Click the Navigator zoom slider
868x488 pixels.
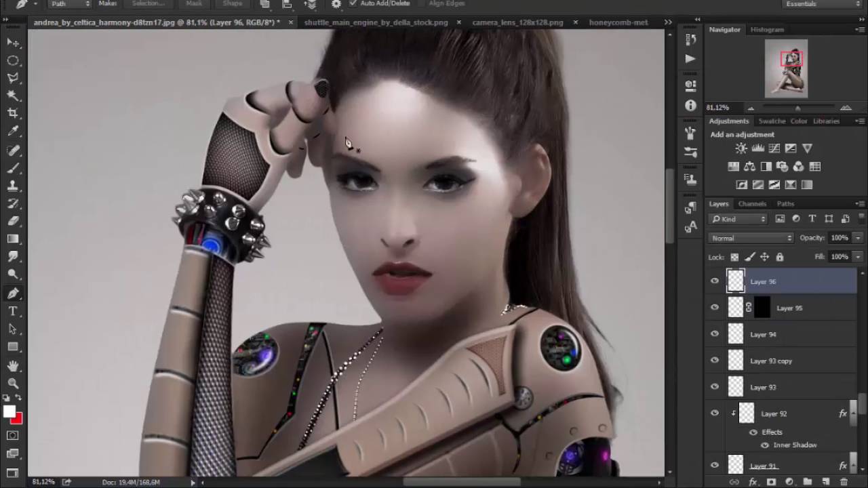798,108
